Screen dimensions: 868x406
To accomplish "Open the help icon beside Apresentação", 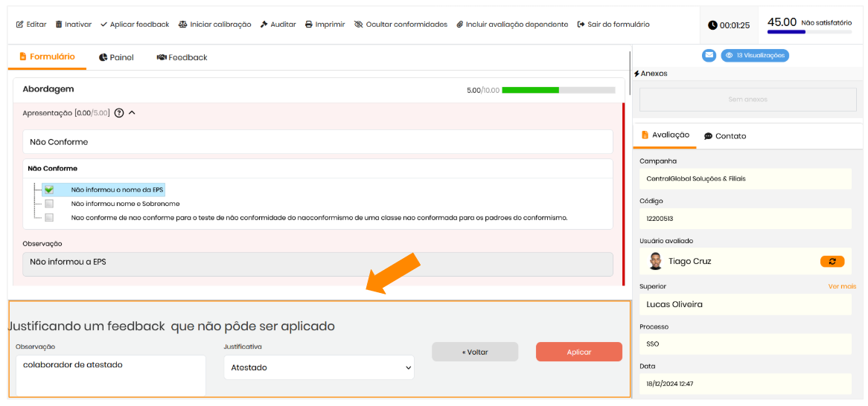I will (x=119, y=113).
